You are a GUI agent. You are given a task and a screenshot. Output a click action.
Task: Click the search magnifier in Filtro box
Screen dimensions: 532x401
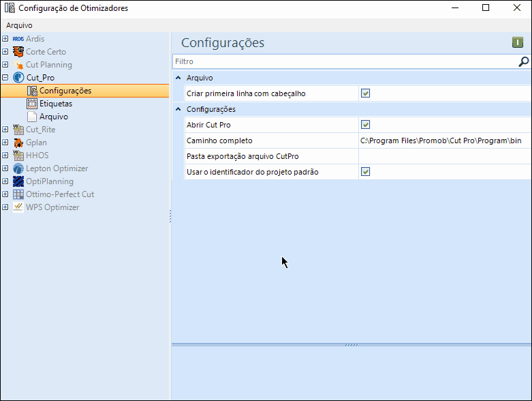click(x=523, y=61)
